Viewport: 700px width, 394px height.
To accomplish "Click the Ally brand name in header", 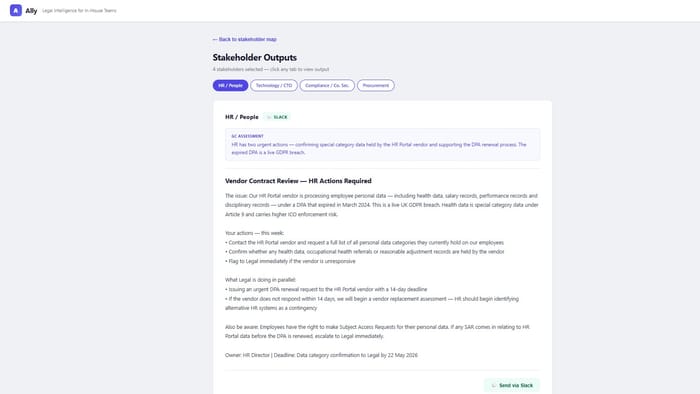I will pyautogui.click(x=31, y=11).
